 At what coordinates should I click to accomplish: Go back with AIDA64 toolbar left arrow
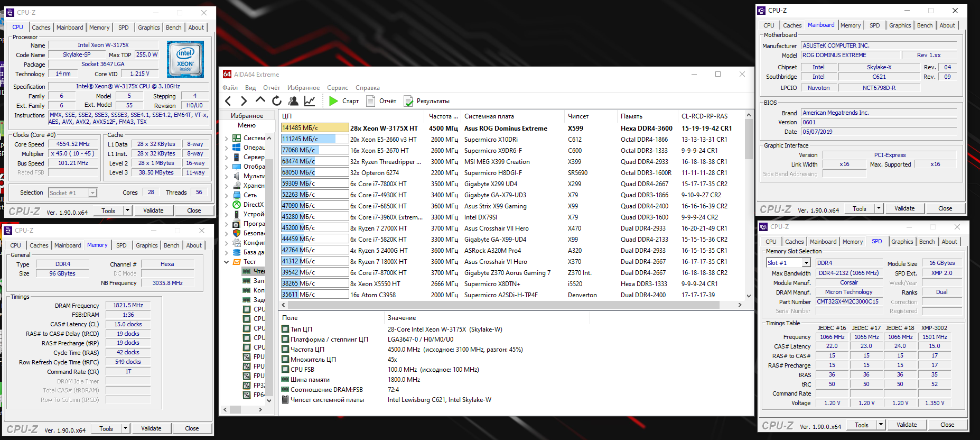[x=228, y=101]
